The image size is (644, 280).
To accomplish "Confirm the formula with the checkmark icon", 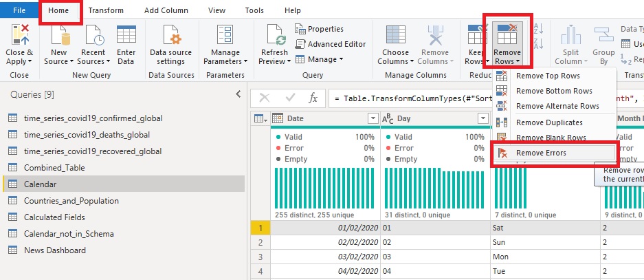I will pos(290,98).
